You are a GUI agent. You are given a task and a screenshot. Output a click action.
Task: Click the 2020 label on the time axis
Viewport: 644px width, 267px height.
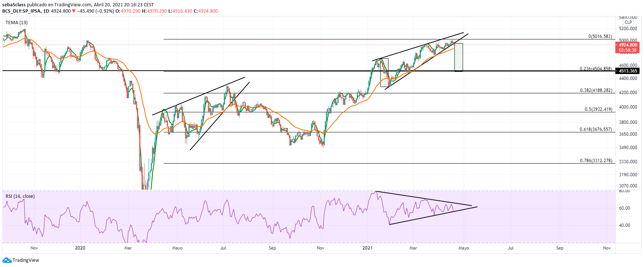80,248
